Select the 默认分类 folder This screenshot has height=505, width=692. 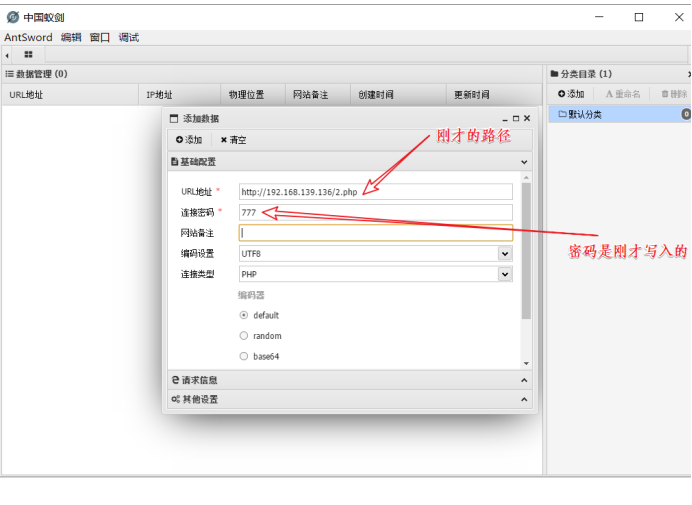(x=619, y=115)
